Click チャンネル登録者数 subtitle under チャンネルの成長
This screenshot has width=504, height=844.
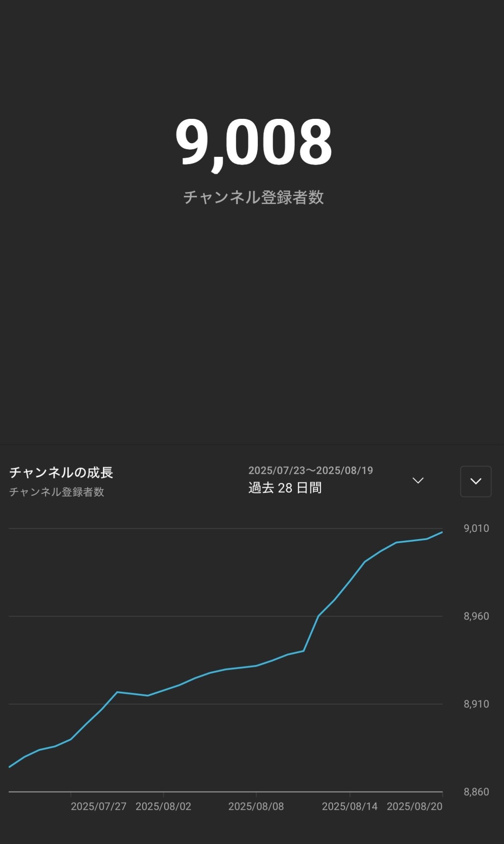click(57, 492)
